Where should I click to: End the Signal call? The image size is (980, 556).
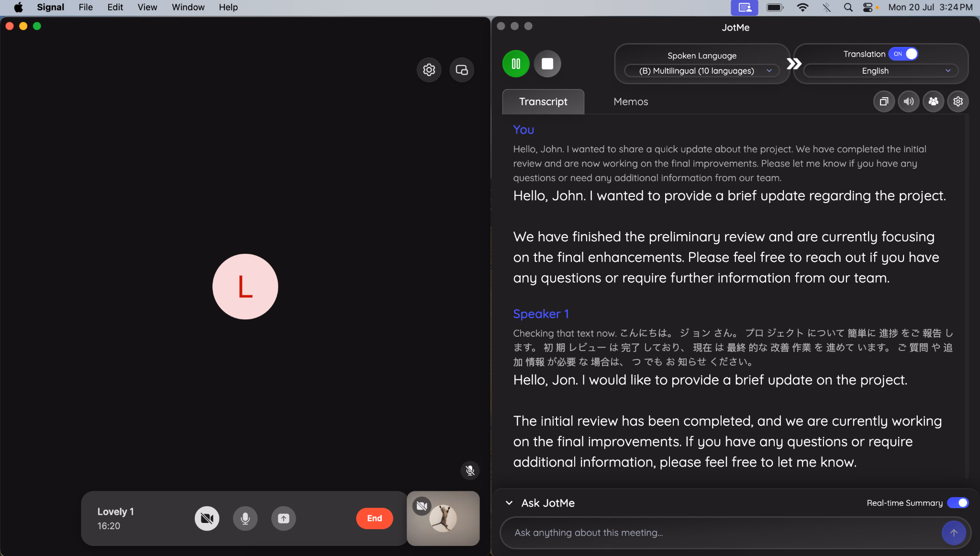coord(374,518)
